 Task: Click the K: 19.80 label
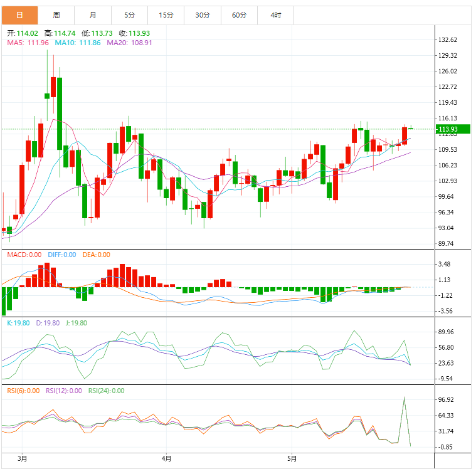point(19,323)
